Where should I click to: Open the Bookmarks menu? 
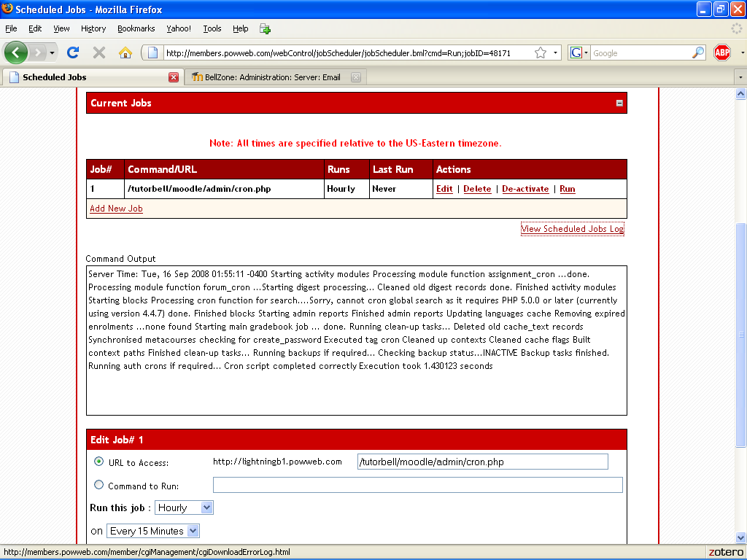(x=136, y=28)
